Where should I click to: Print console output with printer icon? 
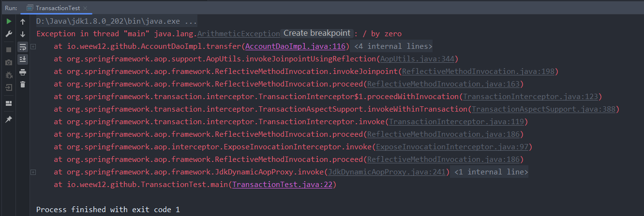coord(23,72)
